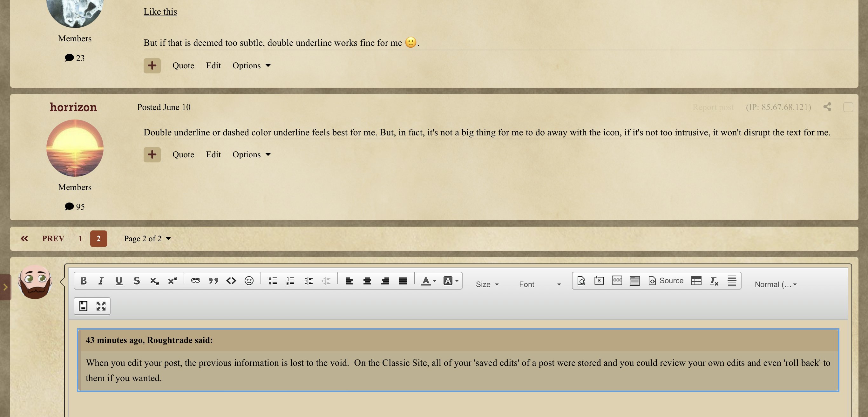868x417 pixels.
Task: Open the emoticon picker
Action: [x=249, y=280]
